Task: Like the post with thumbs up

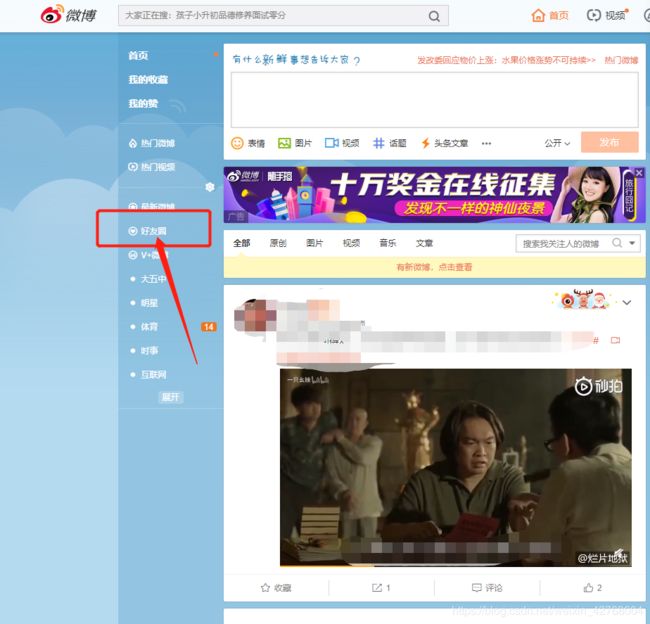Action: [x=593, y=588]
